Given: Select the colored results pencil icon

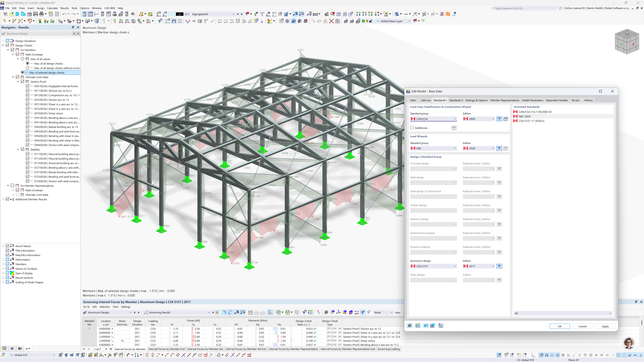Looking at the screenshot, I should pyautogui.click(x=270, y=21).
